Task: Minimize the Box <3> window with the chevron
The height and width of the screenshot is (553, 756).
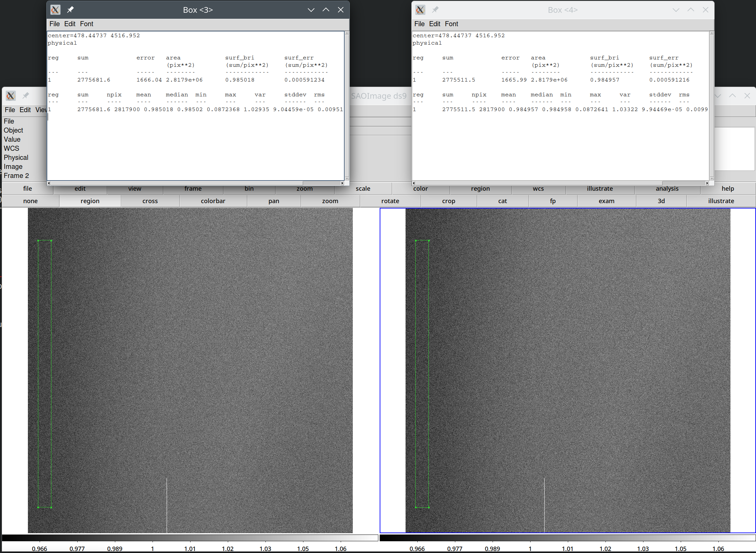Action: click(x=311, y=10)
